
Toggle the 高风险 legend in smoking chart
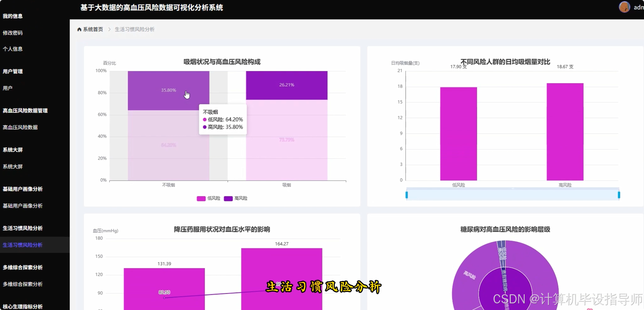coord(235,198)
